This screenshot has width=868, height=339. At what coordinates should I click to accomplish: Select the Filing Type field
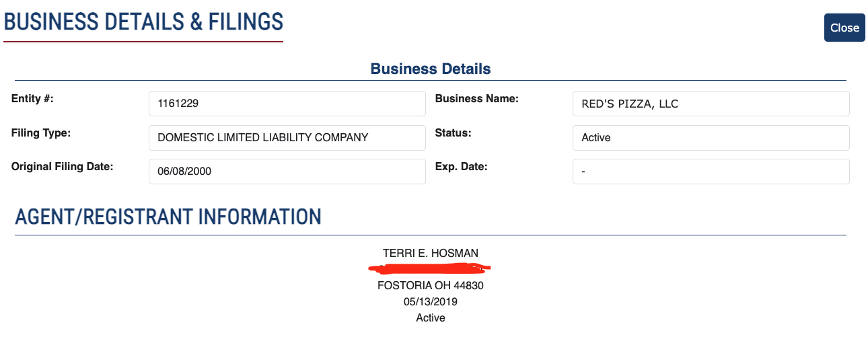tap(287, 137)
